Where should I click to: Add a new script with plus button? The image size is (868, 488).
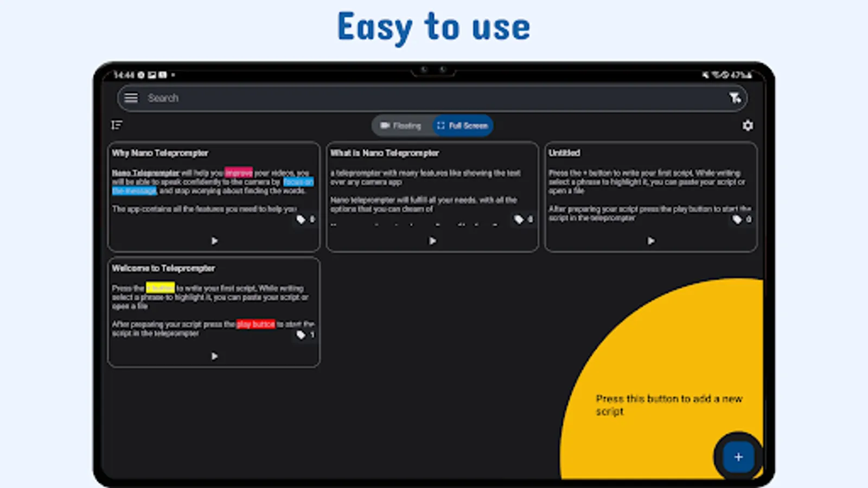pos(738,457)
